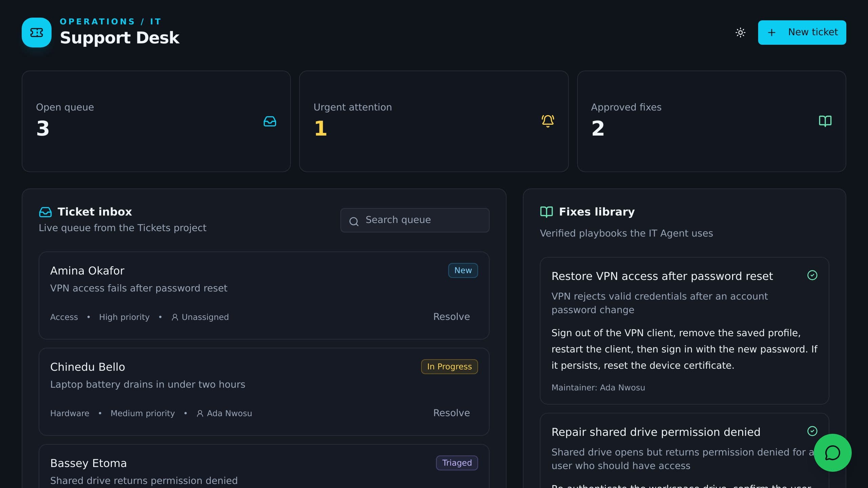The height and width of the screenshot is (488, 868).
Task: Click the Triaged status badge
Action: (457, 463)
